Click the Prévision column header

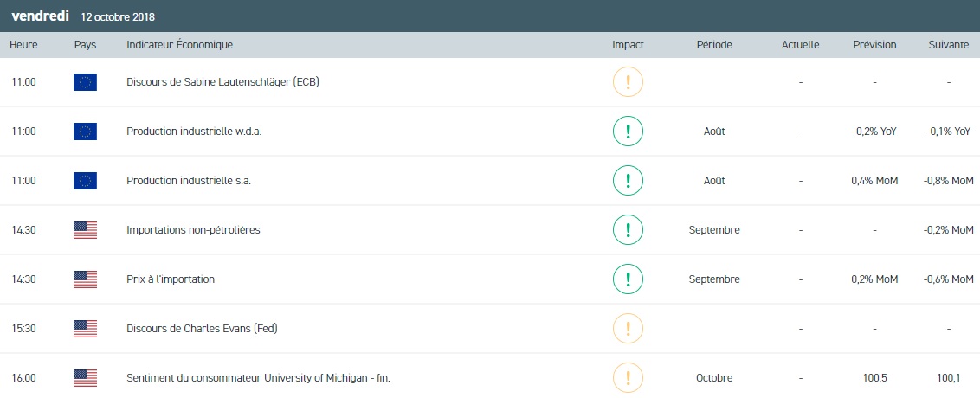874,45
